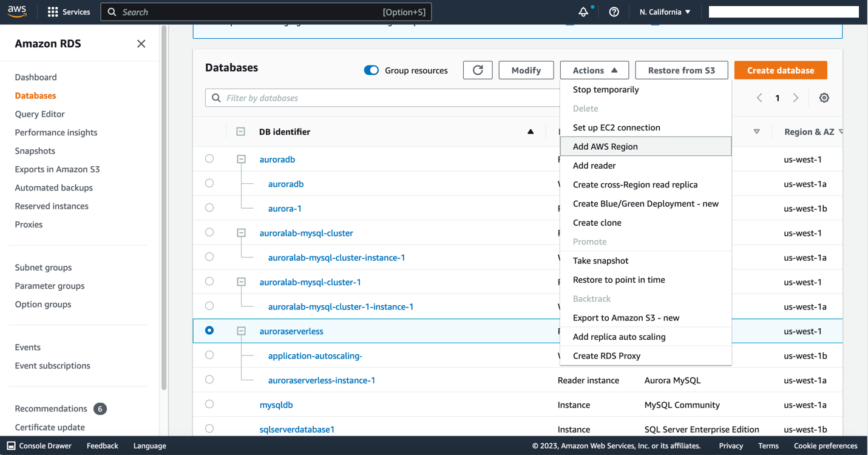Select auroralab-mysql-cluster-instance-1 radio button
Screen dimensions: 868x455
(x=209, y=257)
